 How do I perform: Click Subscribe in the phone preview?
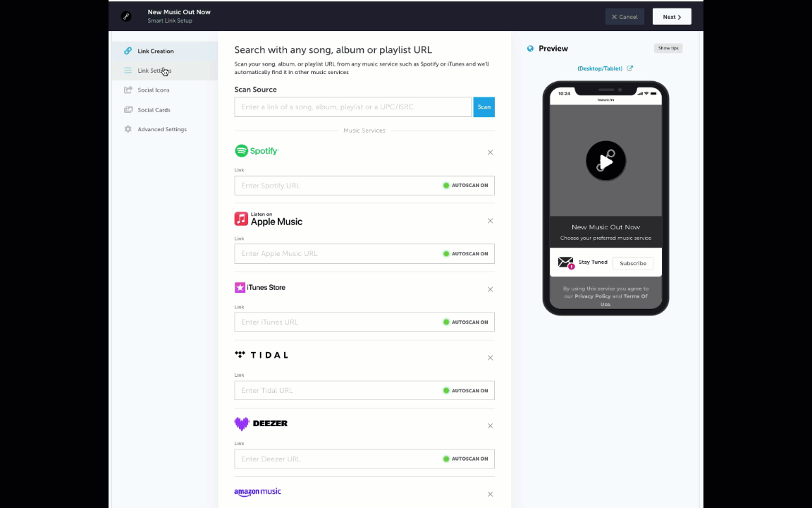[x=633, y=263]
